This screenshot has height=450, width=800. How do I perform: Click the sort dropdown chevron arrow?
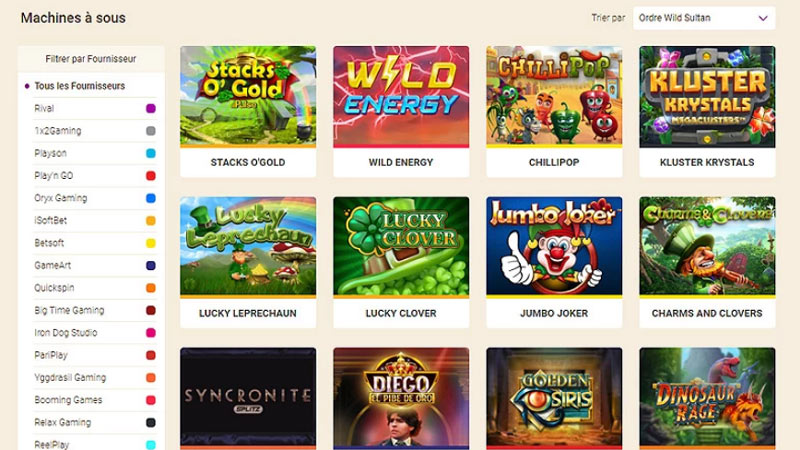763,18
